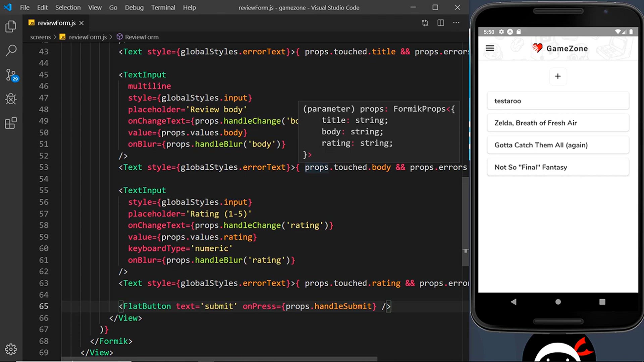Click the 5:50 clock in phone status bar
Screen dimensions: 644x362
click(x=489, y=32)
